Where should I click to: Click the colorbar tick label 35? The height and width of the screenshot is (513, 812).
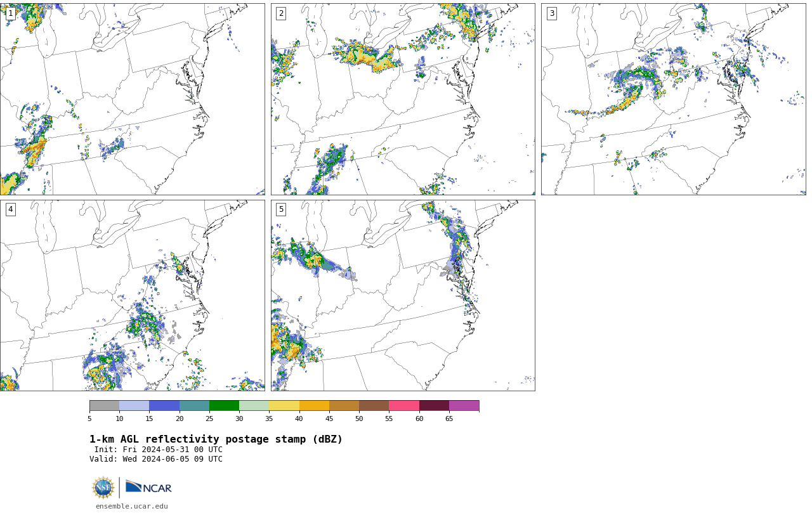pos(269,419)
